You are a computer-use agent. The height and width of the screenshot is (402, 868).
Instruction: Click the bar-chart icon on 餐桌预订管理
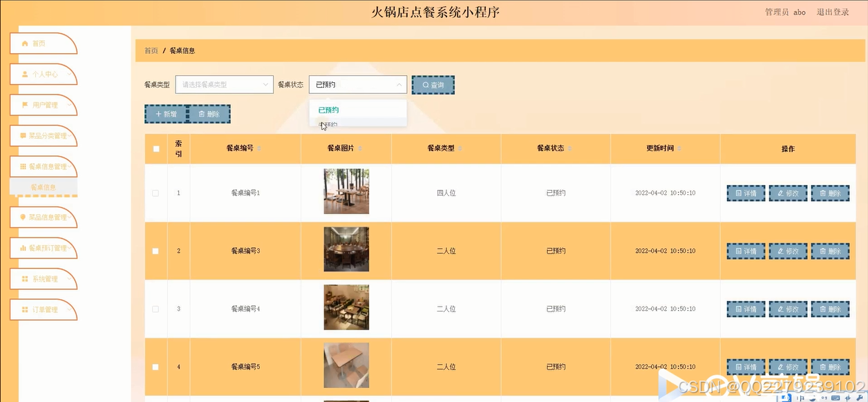tap(24, 248)
